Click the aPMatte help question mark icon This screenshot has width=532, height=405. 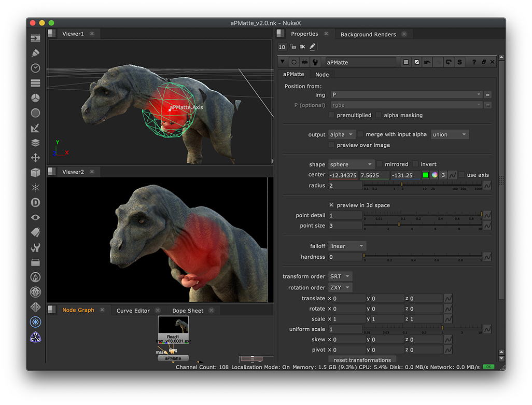coord(474,62)
